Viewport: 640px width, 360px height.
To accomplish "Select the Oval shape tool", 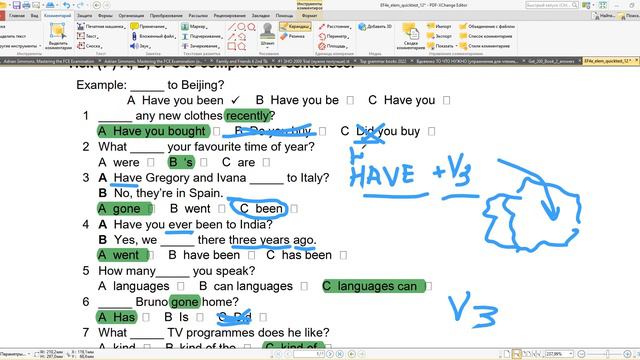I will [241, 27].
